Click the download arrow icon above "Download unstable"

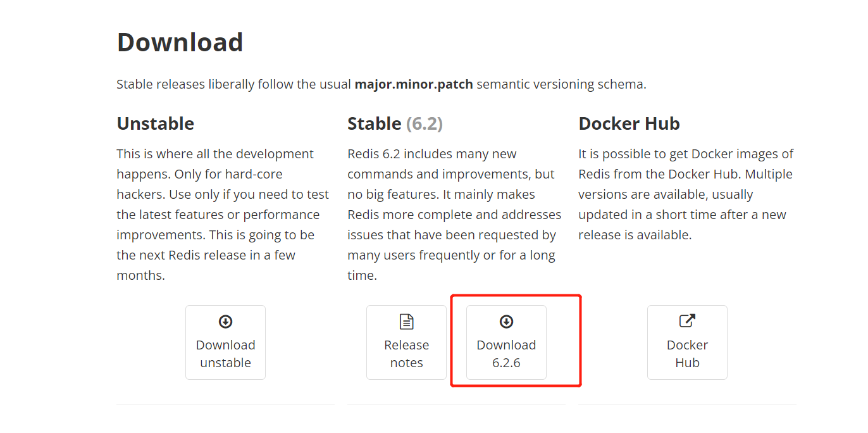(x=225, y=322)
